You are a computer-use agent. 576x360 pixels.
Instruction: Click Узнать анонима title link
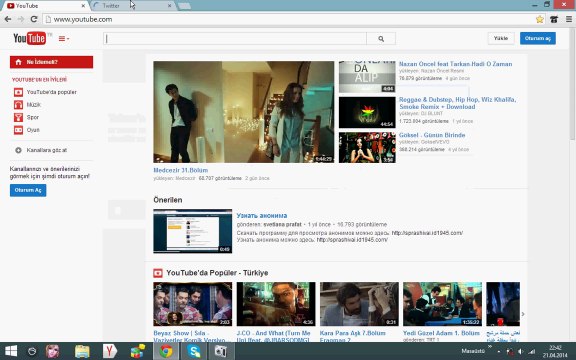coord(262,216)
